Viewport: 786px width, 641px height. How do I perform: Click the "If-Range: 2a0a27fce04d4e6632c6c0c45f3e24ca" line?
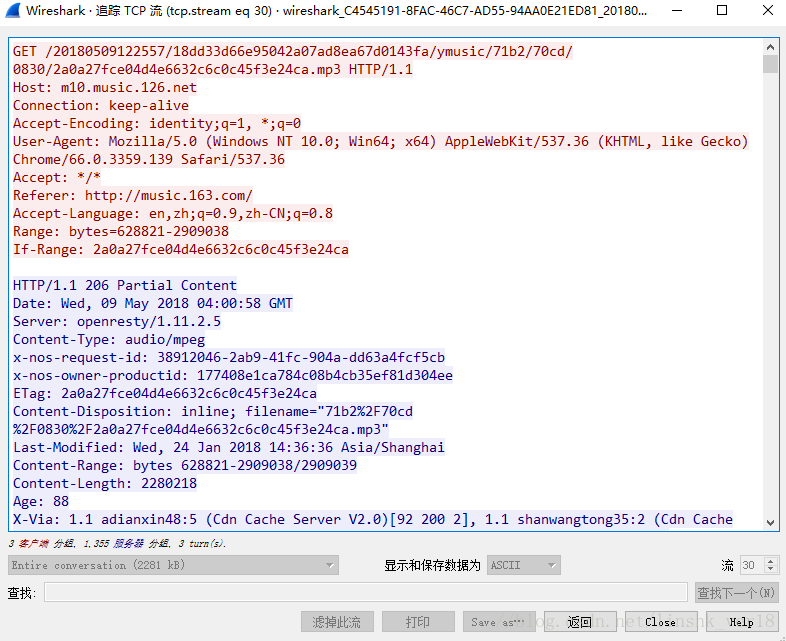[180, 249]
